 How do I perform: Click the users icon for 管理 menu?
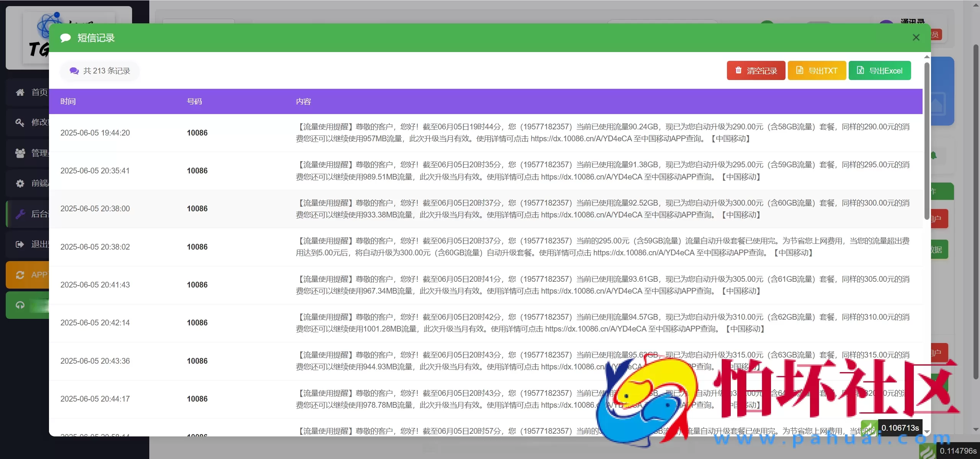click(x=20, y=153)
